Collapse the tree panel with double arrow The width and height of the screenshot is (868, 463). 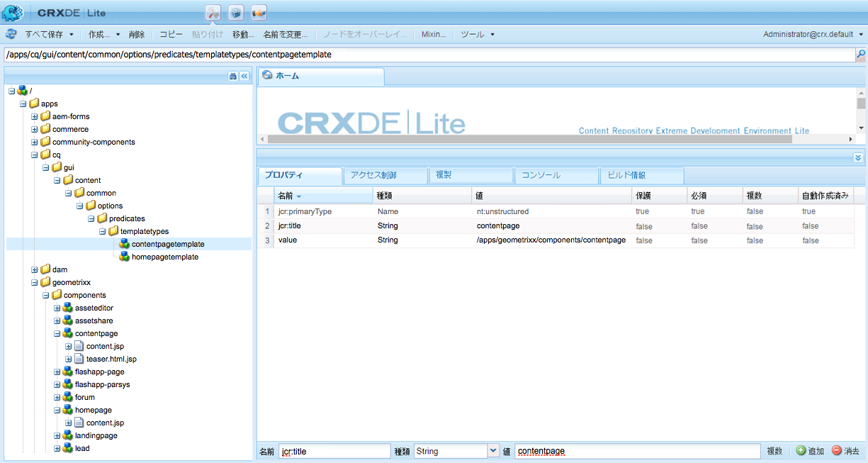click(244, 76)
